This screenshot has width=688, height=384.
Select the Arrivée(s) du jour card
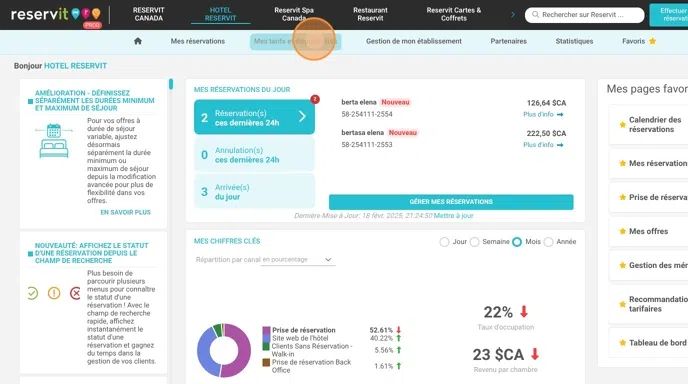click(254, 191)
